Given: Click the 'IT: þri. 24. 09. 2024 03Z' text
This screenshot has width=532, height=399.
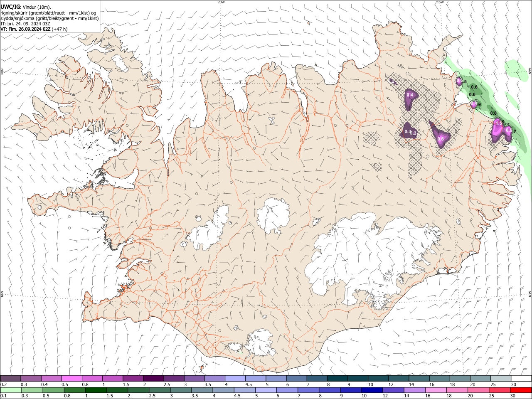Looking at the screenshot, I should point(26,24).
